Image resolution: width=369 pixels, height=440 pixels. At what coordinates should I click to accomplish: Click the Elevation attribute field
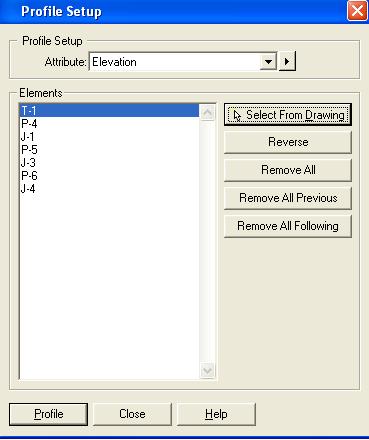coord(175,62)
